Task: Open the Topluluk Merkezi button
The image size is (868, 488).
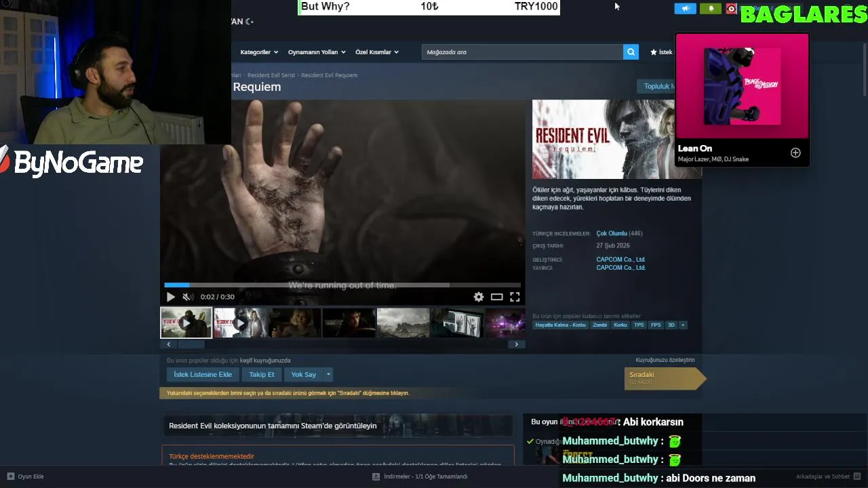Action: (656, 86)
